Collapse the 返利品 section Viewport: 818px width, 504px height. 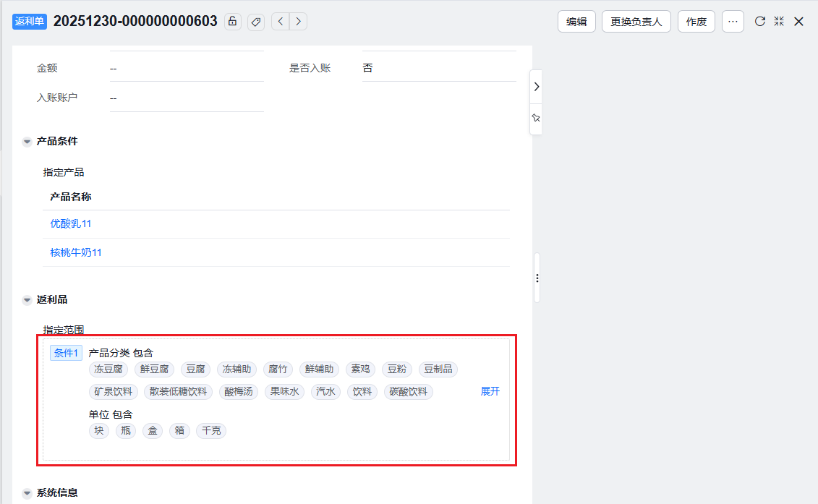tap(27, 300)
